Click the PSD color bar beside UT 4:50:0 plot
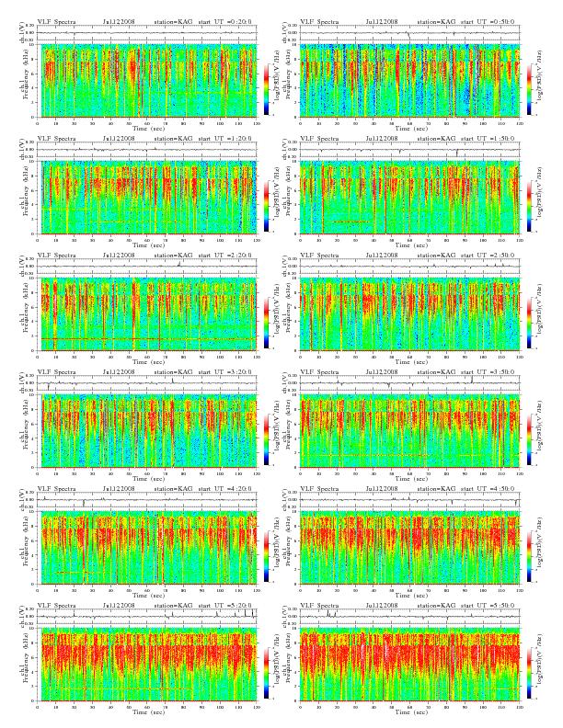 (530, 556)
